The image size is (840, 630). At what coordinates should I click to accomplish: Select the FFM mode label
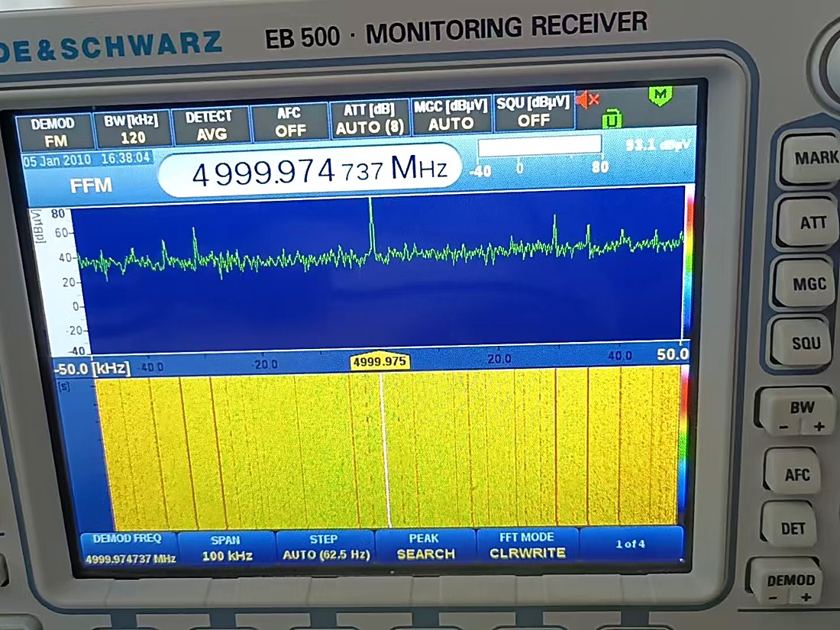(x=91, y=186)
